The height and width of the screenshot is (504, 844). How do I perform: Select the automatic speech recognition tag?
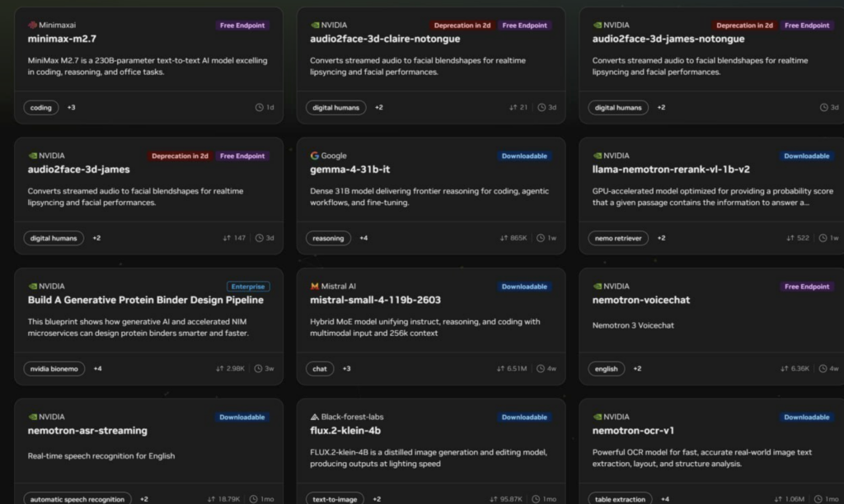click(x=77, y=498)
